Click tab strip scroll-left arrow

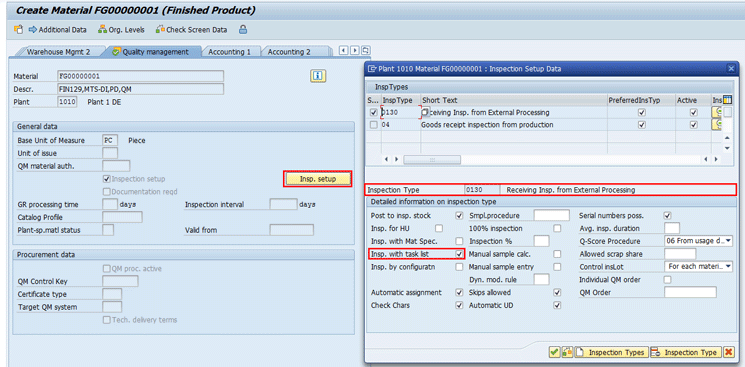click(343, 50)
